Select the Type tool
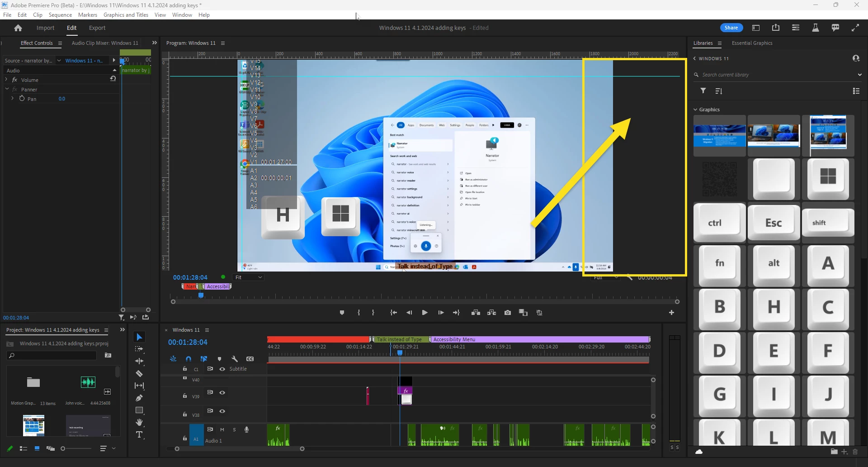The image size is (868, 467). (139, 435)
